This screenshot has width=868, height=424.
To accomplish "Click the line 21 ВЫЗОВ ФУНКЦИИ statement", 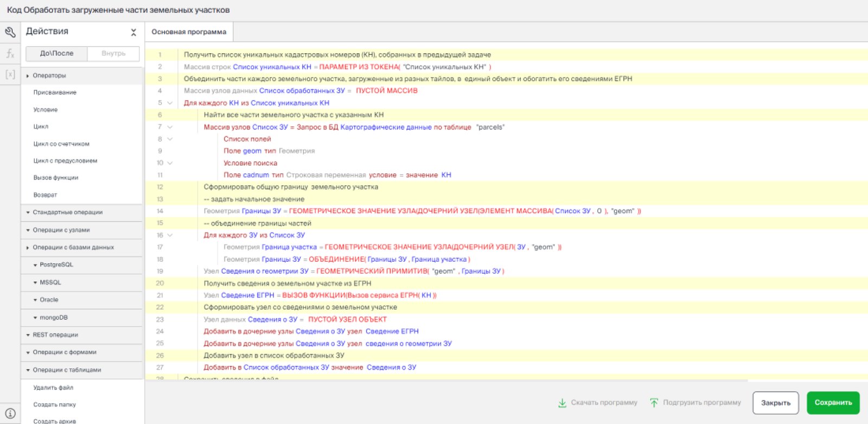I will [x=359, y=295].
